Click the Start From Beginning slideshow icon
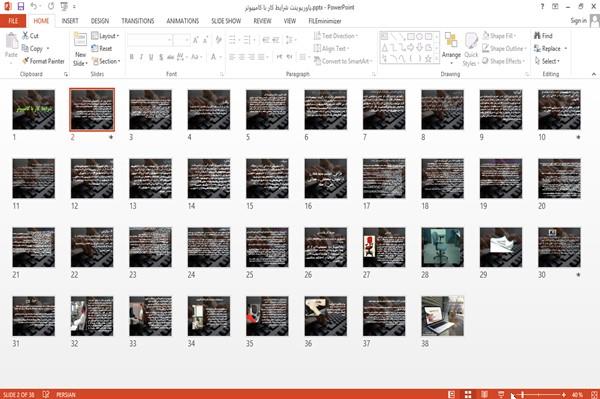The height and width of the screenshot is (399, 600). (x=64, y=6)
